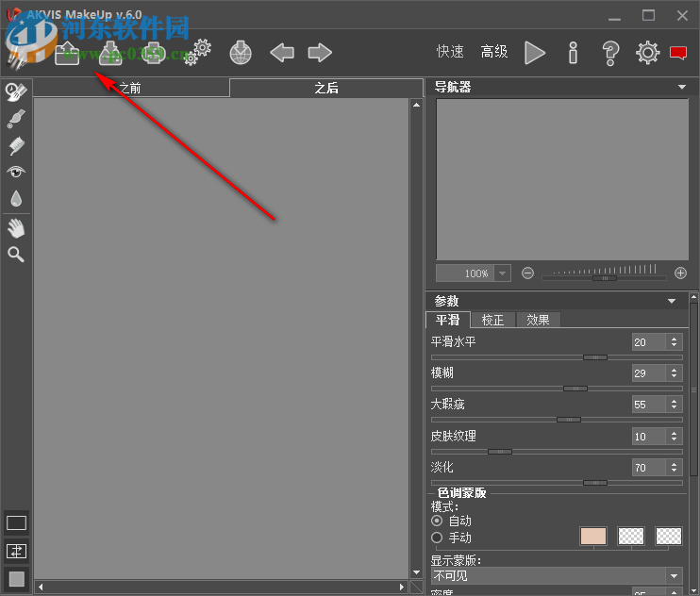This screenshot has height=596, width=700.
Task: Pick the third empty color swatch
Action: pyautogui.click(x=669, y=537)
